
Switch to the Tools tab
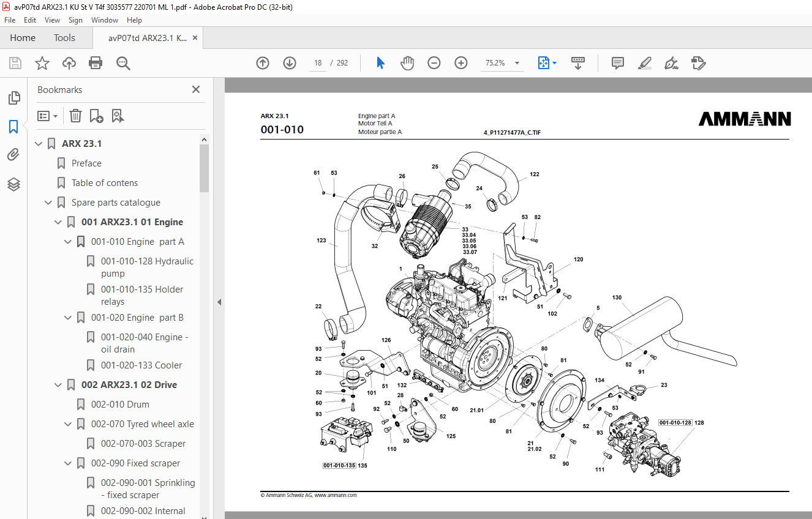point(64,37)
